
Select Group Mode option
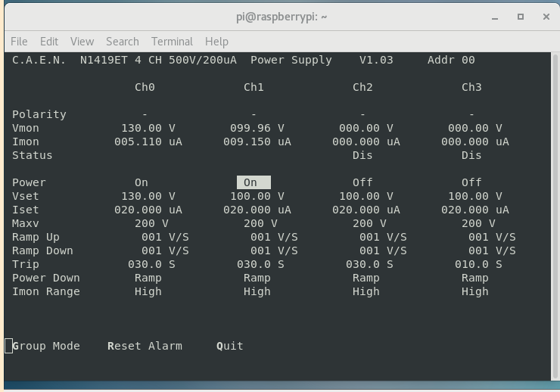tap(46, 346)
